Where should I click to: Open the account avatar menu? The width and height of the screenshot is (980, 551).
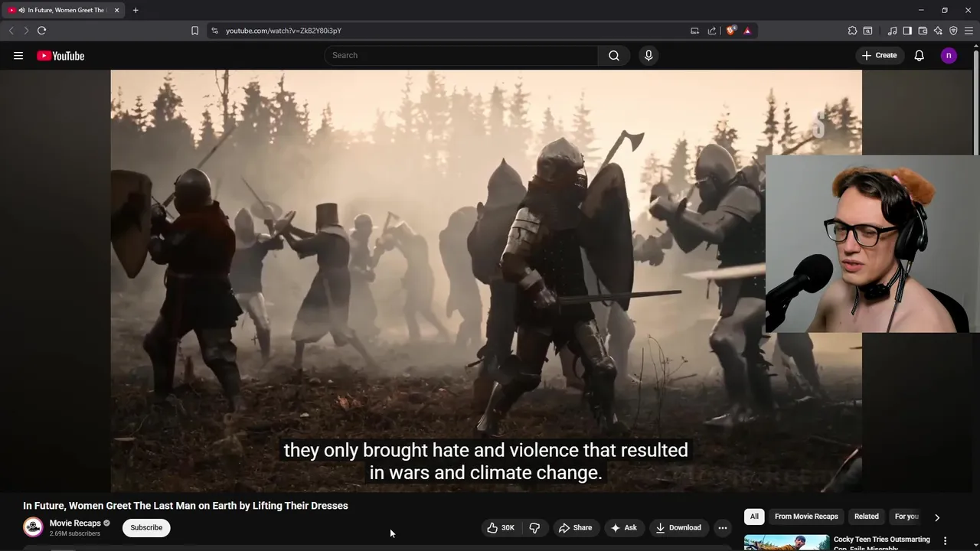pos(949,55)
